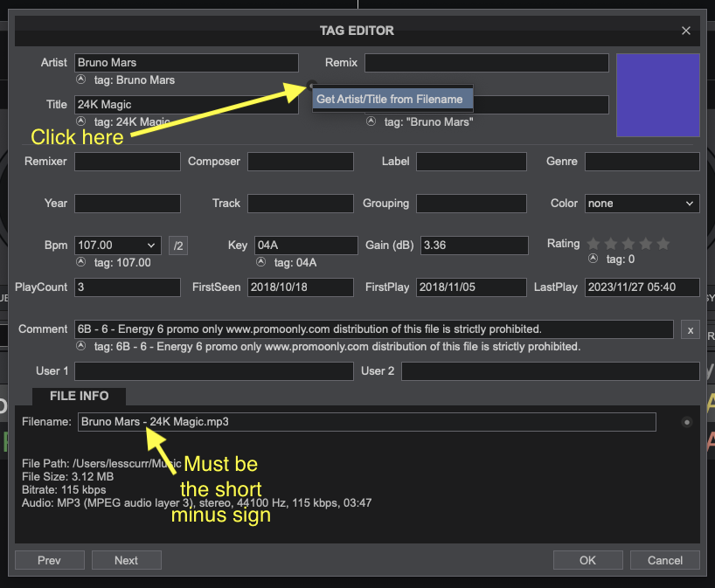Apply the Key tag 04A icon

(x=260, y=262)
